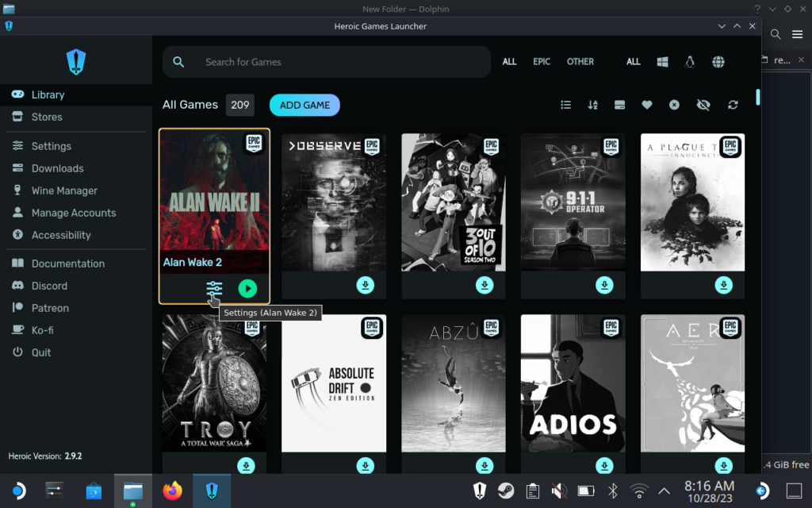Click Dolphin search icon behind Heroic
The height and width of the screenshot is (508, 812).
tap(776, 34)
